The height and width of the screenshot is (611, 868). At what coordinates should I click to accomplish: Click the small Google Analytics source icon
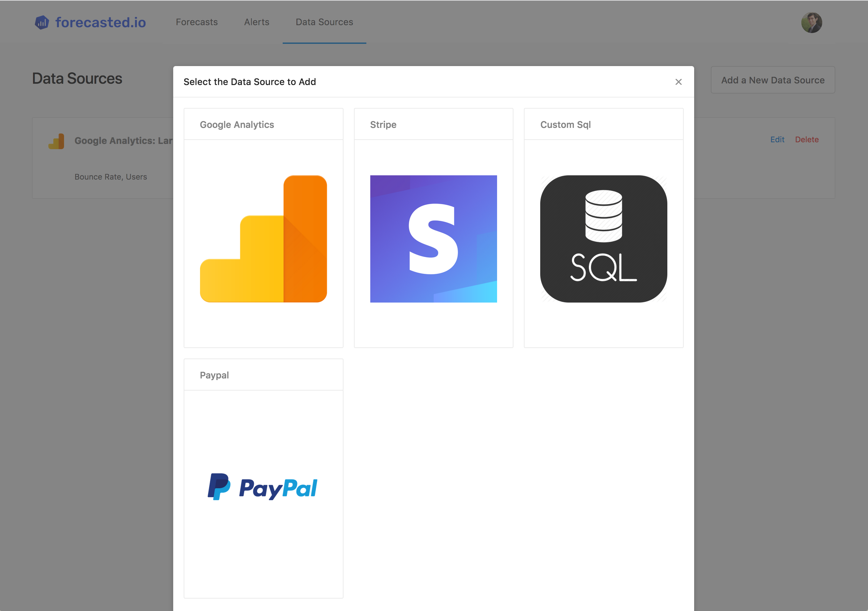tap(56, 141)
